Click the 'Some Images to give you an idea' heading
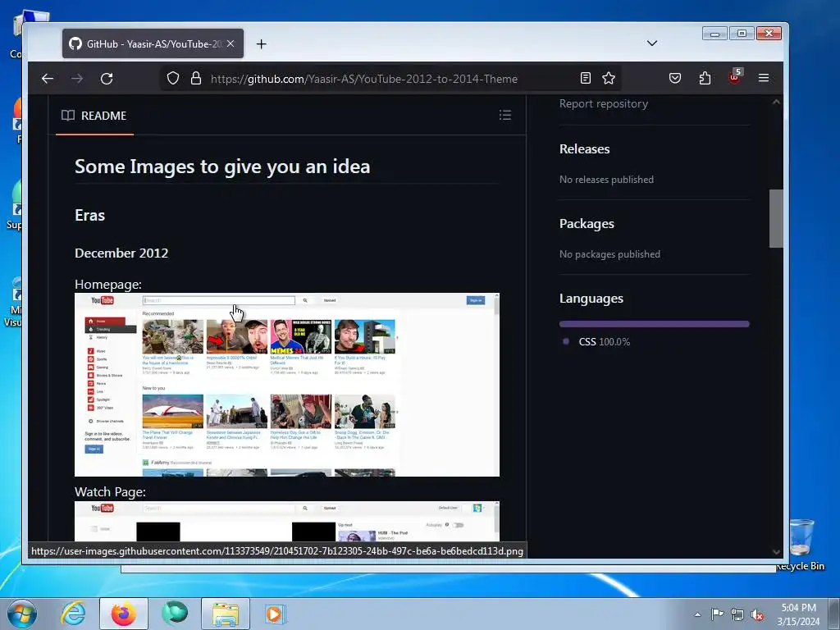 pyautogui.click(x=222, y=167)
